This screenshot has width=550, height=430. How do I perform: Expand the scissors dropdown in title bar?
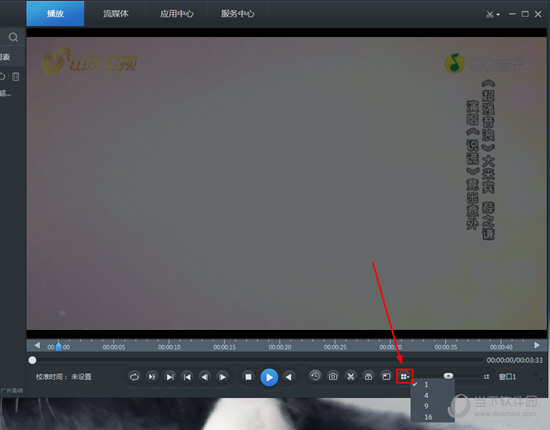(492, 14)
